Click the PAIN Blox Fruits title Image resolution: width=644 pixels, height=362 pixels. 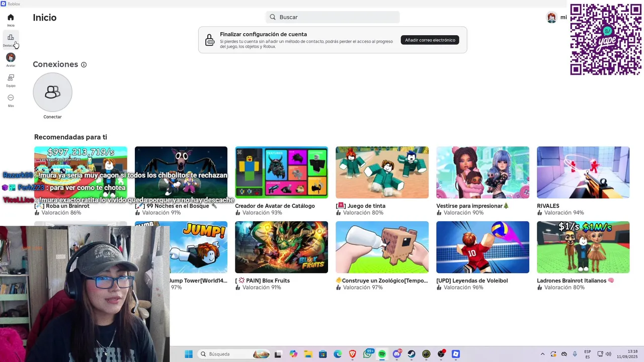(262, 281)
